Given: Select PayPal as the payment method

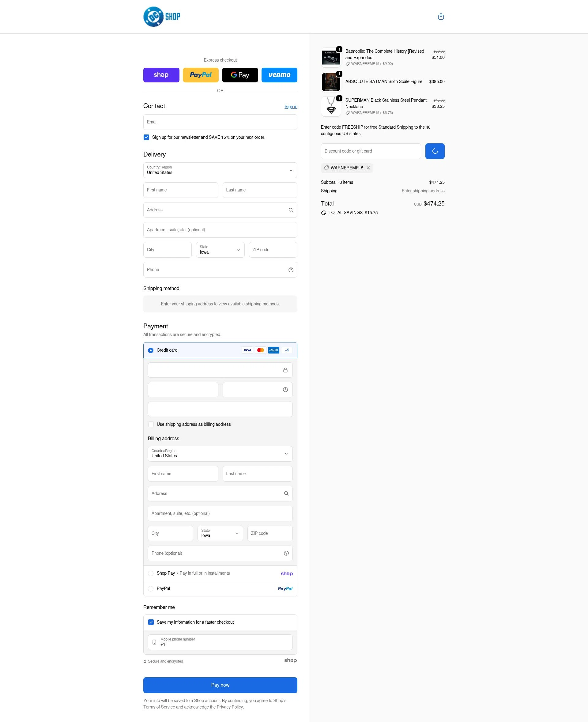Looking at the screenshot, I should point(150,588).
